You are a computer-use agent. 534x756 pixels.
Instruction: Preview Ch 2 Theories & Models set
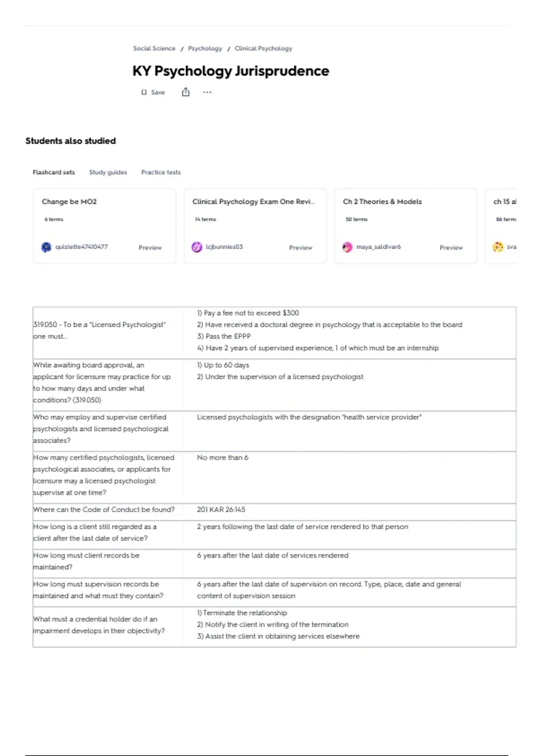point(451,248)
